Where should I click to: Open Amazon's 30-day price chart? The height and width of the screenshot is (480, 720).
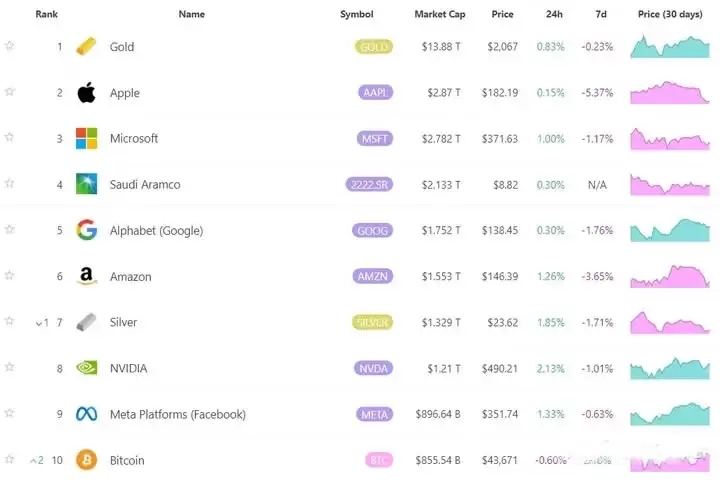[x=669, y=276]
